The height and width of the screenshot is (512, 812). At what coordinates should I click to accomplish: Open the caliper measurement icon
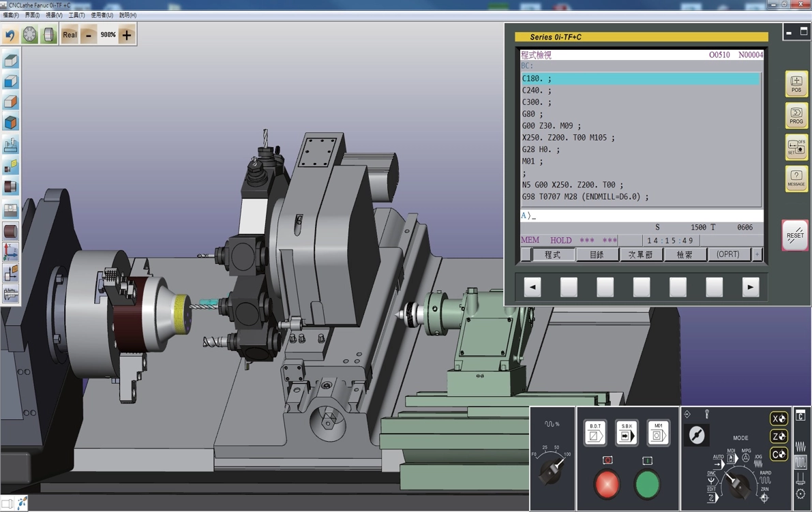click(x=10, y=294)
